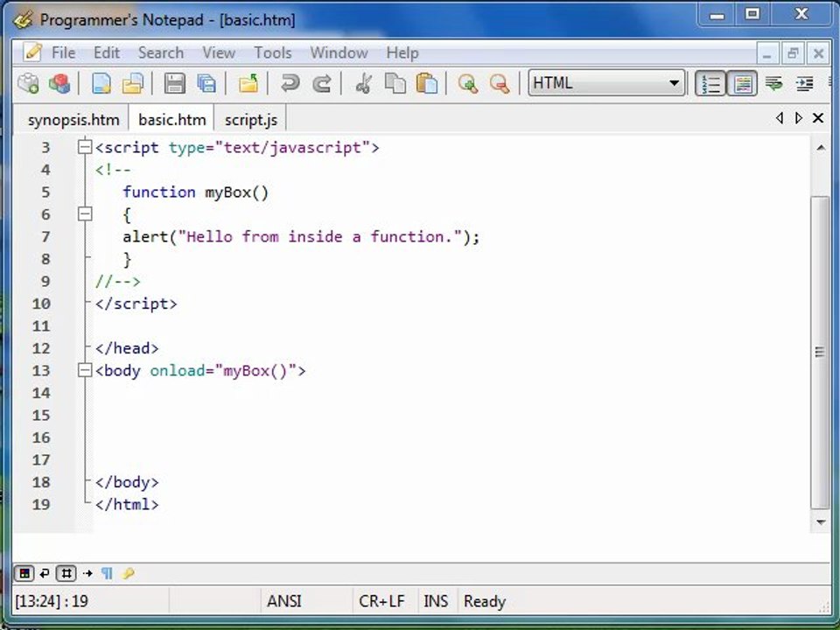The width and height of the screenshot is (840, 630).
Task: Click the magnifier icon with red mark
Action: coord(500,84)
